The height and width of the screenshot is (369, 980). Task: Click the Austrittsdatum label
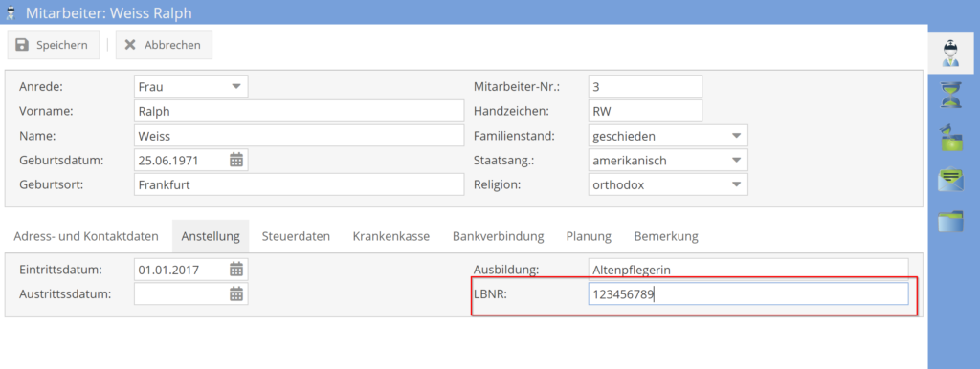(x=65, y=293)
